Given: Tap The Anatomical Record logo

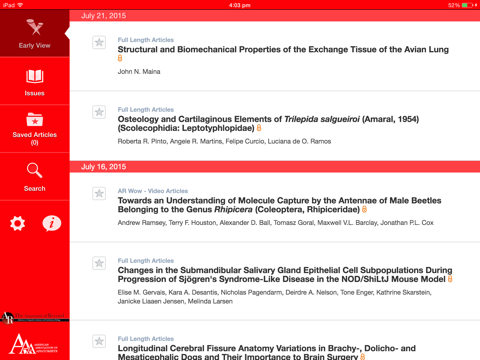Looking at the screenshot, I should click(35, 318).
